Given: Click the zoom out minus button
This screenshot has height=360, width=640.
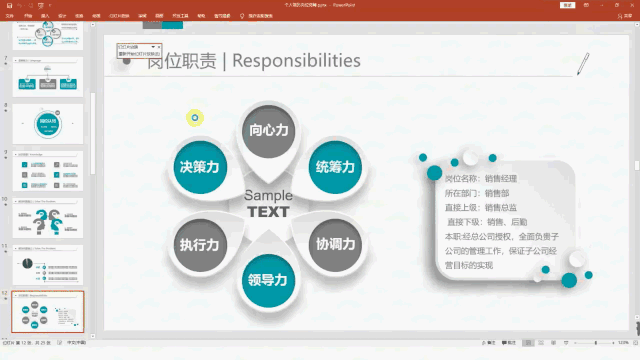Looking at the screenshot, I should click(576, 343).
